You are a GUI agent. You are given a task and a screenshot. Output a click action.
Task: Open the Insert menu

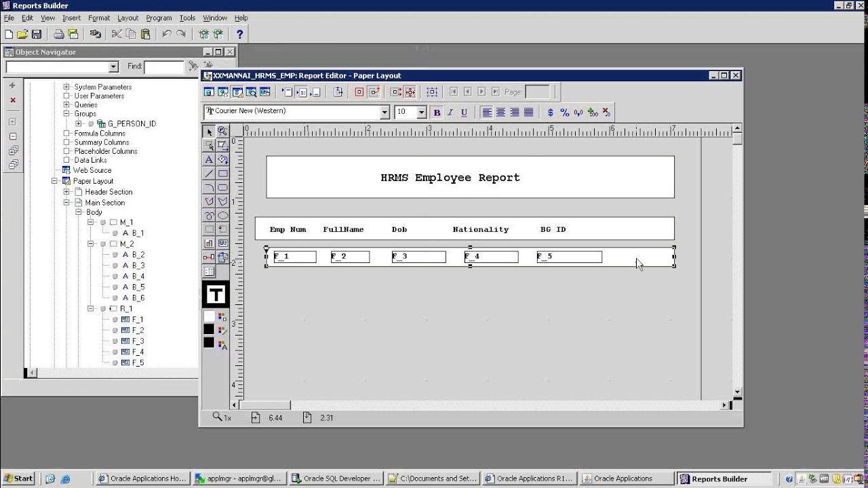[71, 18]
